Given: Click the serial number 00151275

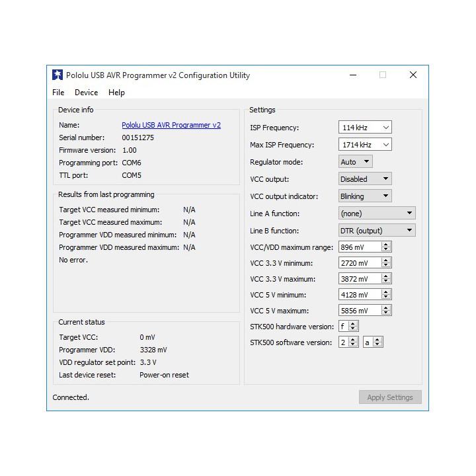Looking at the screenshot, I should click(x=138, y=138).
